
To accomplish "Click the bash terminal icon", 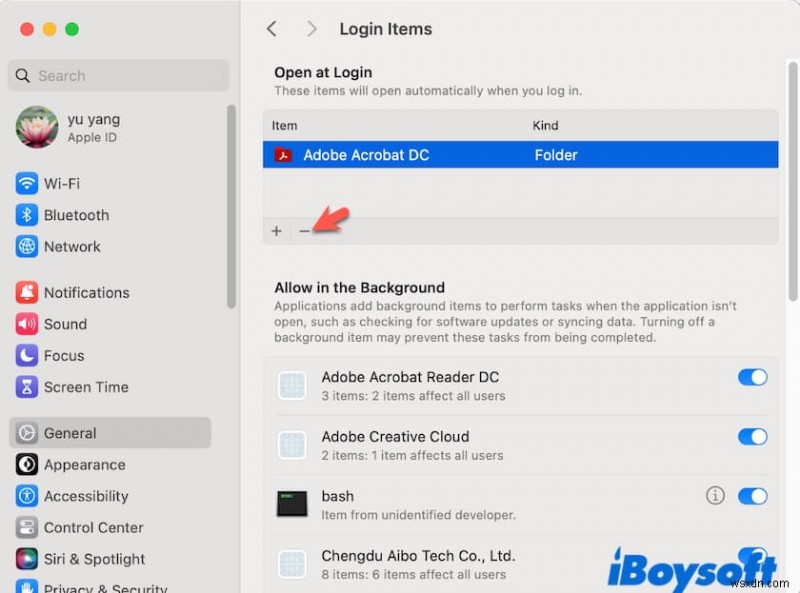I will (x=292, y=504).
